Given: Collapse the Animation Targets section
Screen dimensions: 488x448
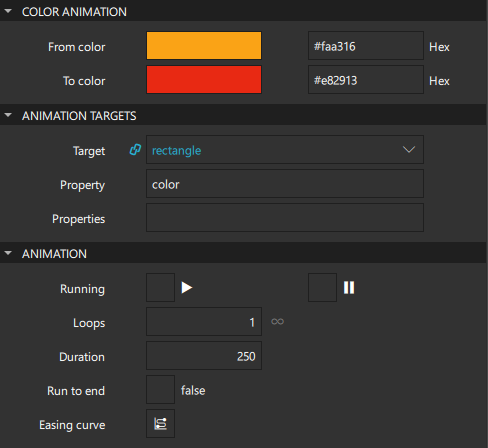Looking at the screenshot, I should point(8,115).
